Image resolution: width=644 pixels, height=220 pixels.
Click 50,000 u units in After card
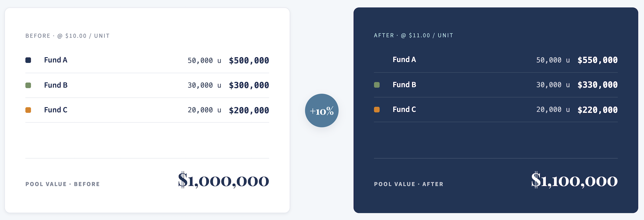pyautogui.click(x=553, y=60)
